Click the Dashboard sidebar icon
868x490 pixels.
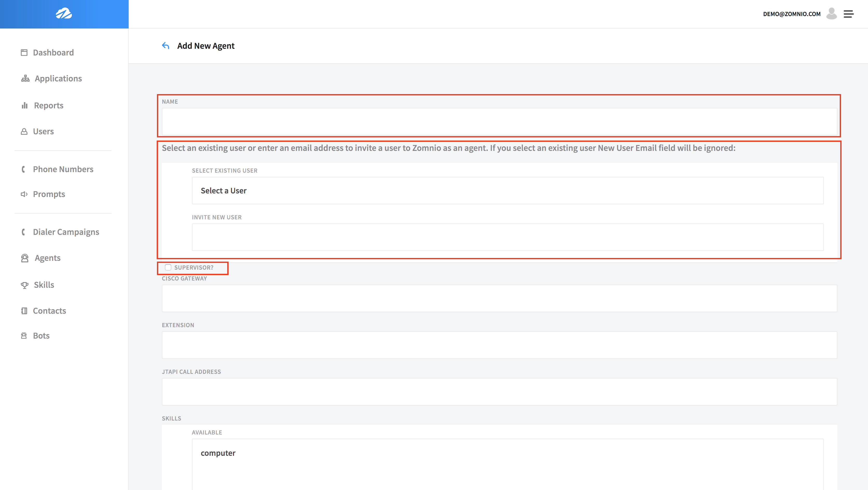click(24, 53)
